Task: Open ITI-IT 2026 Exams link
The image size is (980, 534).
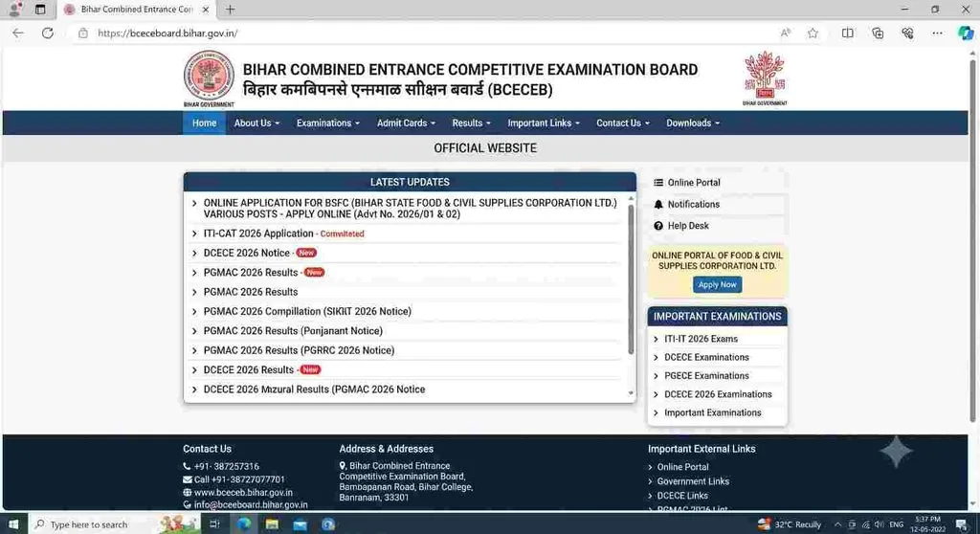Action: pos(701,339)
